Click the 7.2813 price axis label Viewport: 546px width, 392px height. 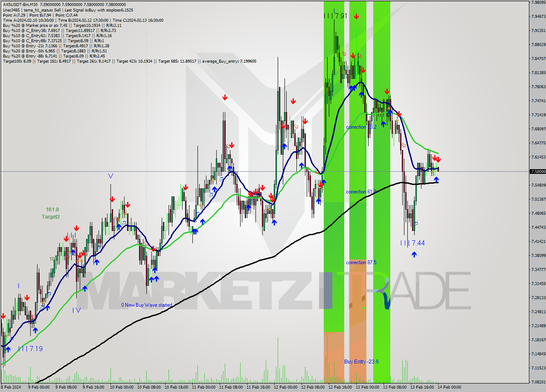click(x=538, y=297)
